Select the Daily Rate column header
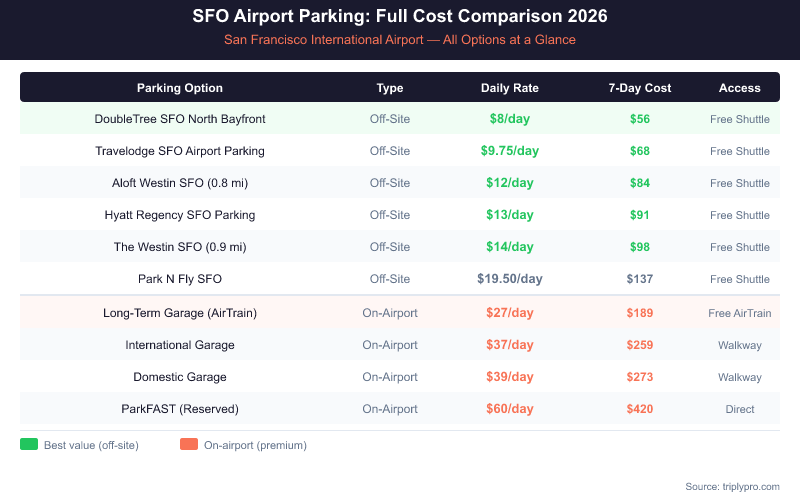Viewport: 800px width, 500px height. pos(510,88)
